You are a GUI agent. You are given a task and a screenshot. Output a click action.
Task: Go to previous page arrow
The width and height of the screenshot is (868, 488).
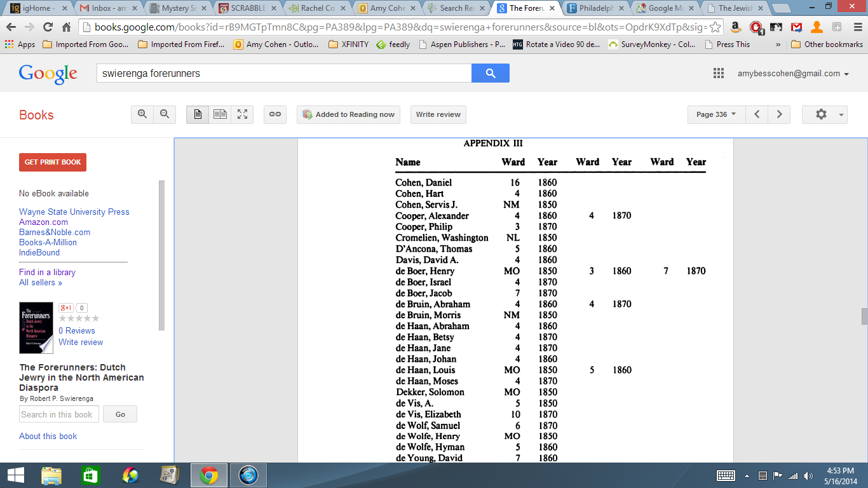(757, 114)
